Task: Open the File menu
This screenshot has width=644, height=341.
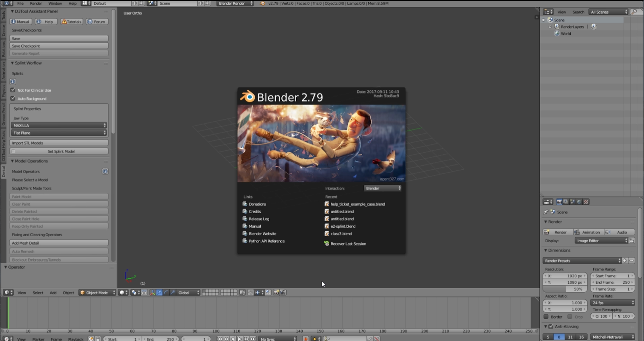Action: point(20,3)
